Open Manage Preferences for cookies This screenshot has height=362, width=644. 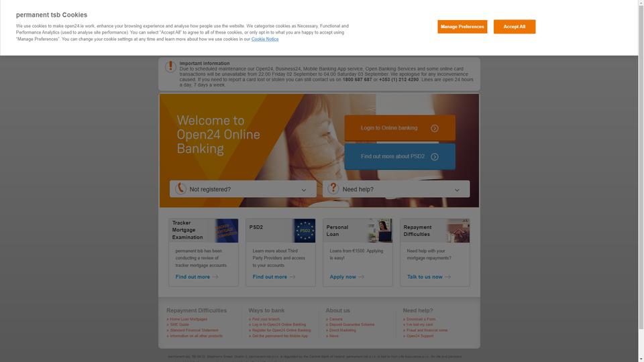click(x=462, y=27)
